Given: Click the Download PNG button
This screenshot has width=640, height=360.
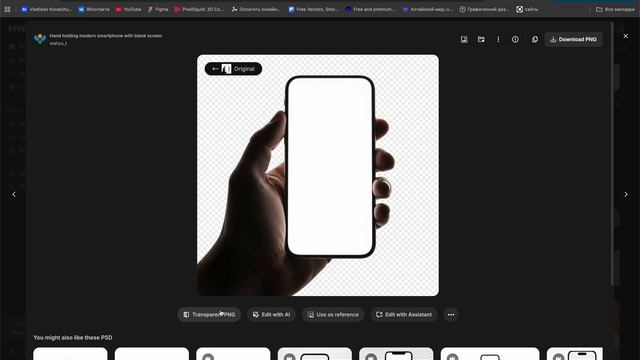Looking at the screenshot, I should click(x=573, y=40).
